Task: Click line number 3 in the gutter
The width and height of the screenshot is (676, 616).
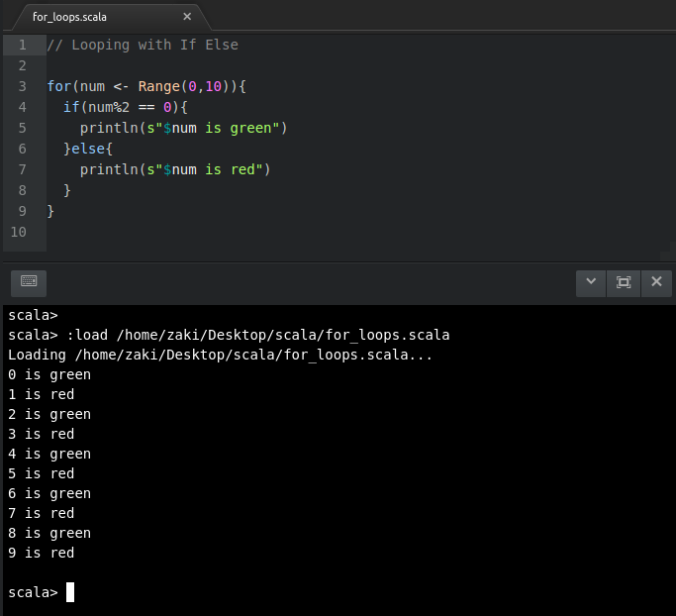Action: [23, 86]
